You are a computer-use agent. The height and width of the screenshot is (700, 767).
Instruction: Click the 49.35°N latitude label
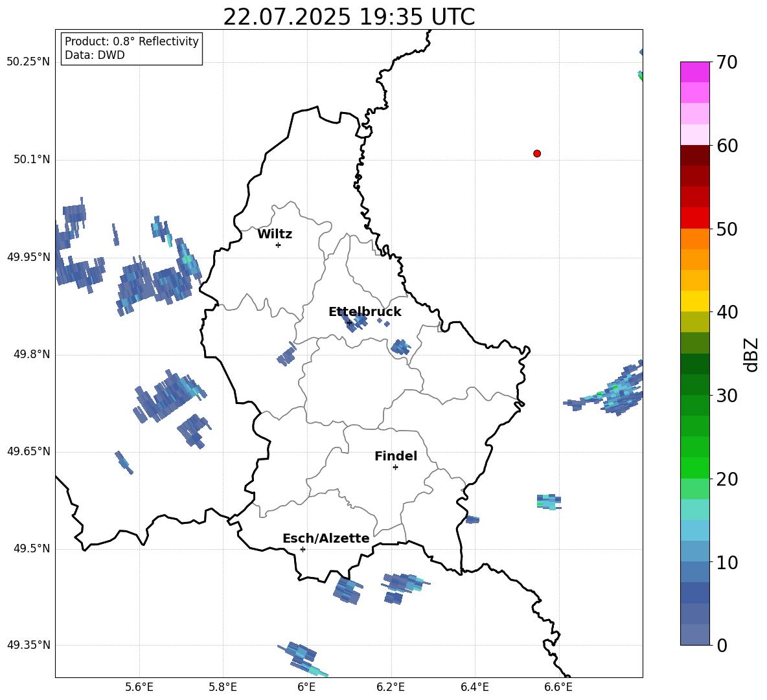[29, 645]
